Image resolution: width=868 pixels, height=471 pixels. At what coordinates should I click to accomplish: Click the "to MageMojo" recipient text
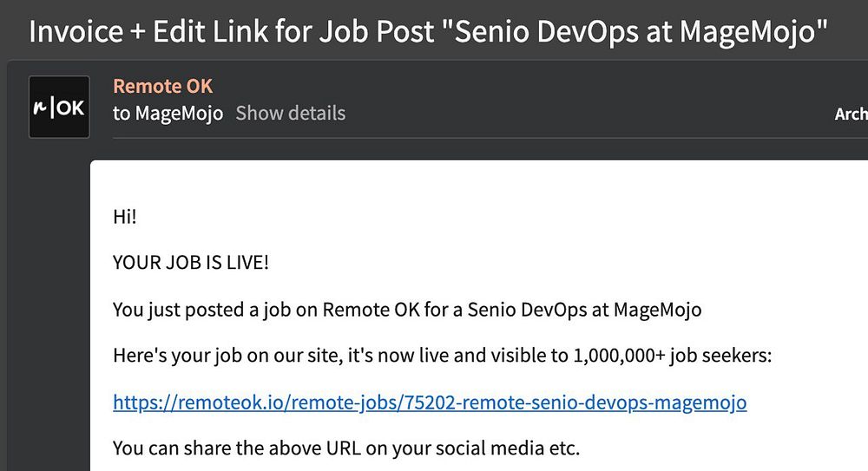click(168, 114)
